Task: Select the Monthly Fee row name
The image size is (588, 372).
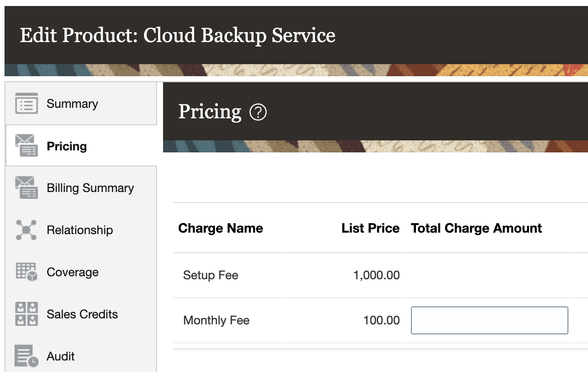Action: click(x=216, y=320)
